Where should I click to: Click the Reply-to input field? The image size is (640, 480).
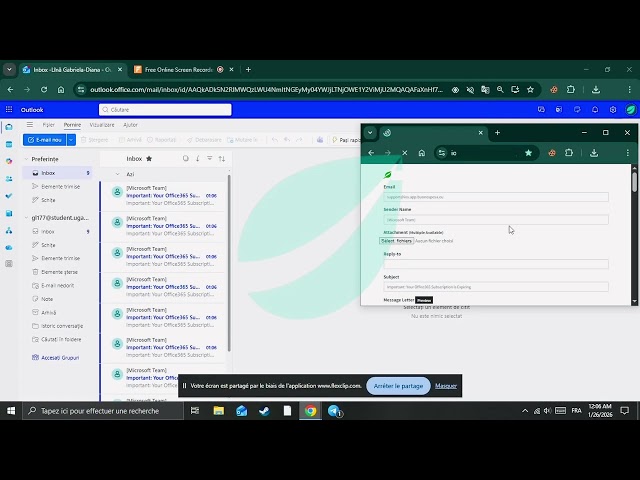pos(496,264)
